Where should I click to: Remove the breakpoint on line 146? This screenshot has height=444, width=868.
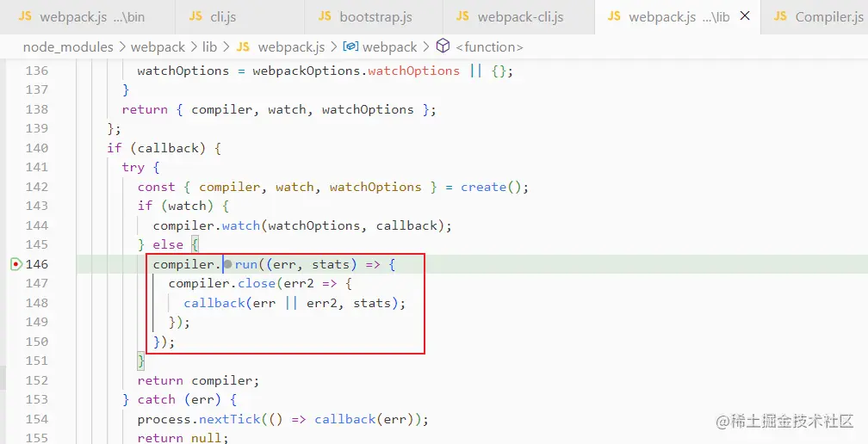point(15,264)
